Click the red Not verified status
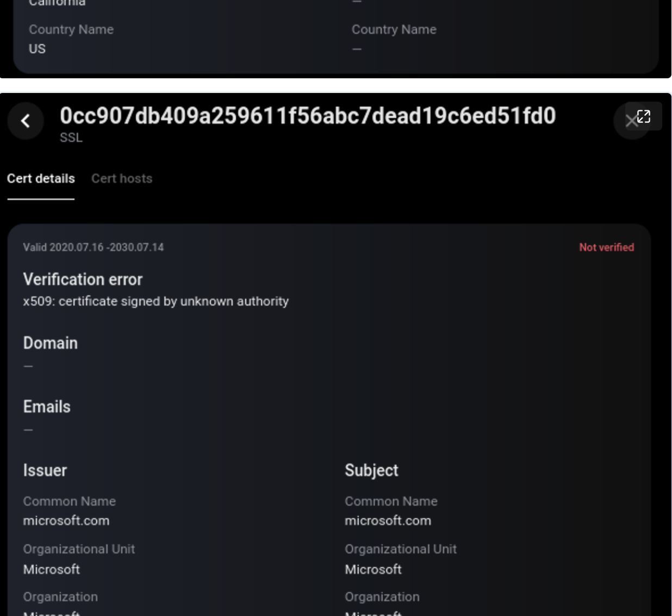 [606, 247]
